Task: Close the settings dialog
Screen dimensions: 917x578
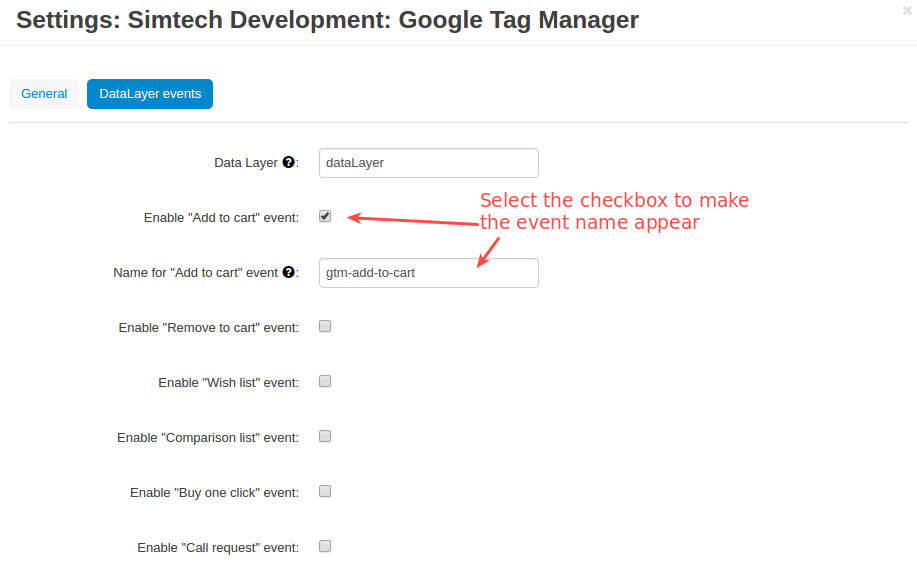Action: (907, 11)
